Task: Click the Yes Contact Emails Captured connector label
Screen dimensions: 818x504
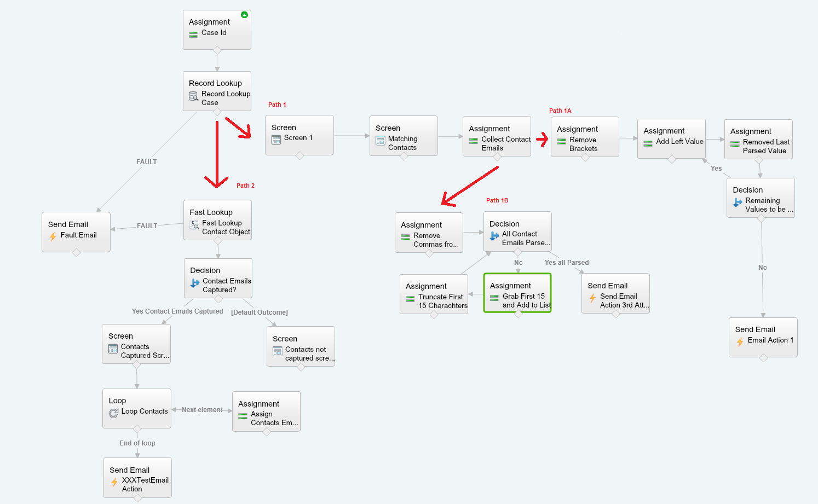Action: [x=177, y=311]
